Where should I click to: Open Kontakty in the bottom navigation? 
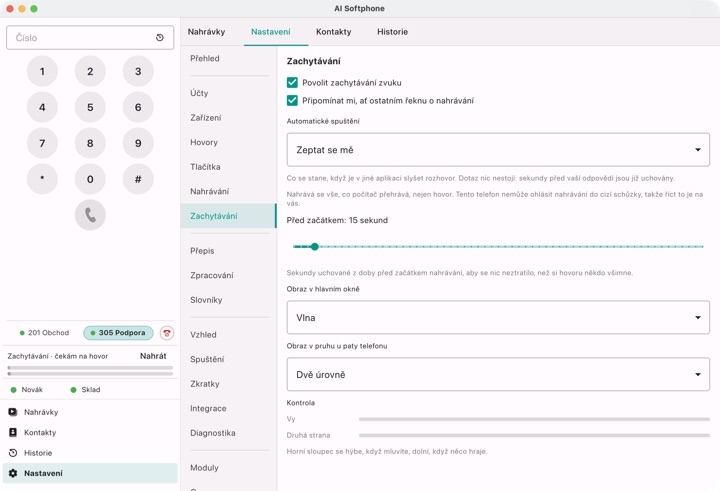tap(90, 432)
